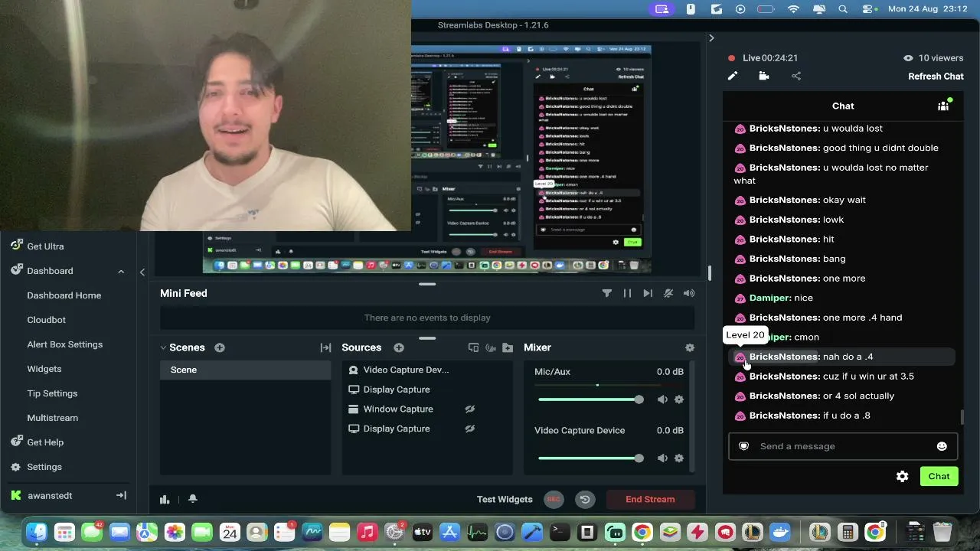Go to Alert Box Settings
The image size is (980, 551).
(65, 344)
